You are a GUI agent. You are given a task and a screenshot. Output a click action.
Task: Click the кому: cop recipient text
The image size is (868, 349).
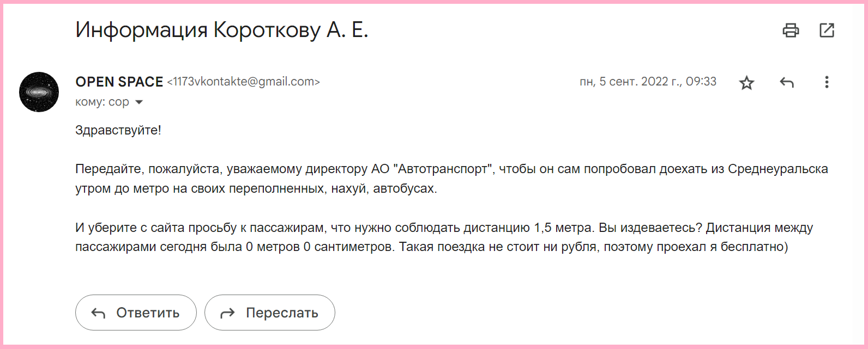tap(102, 102)
